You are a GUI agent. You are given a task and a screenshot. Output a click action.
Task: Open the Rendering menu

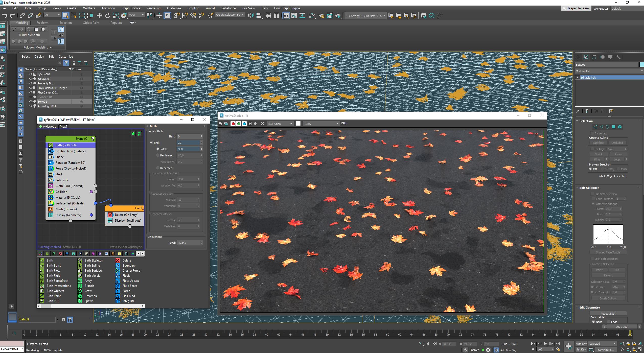point(153,8)
